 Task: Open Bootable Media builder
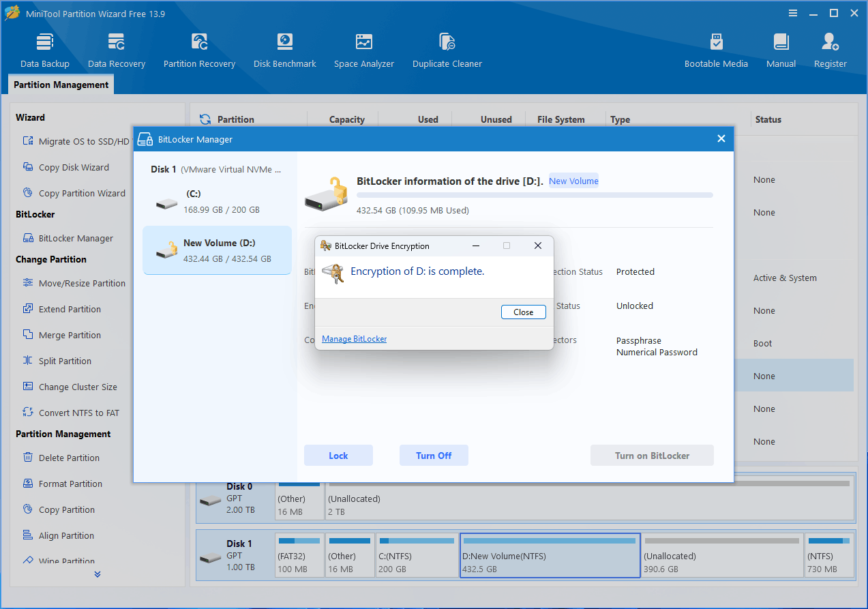pyautogui.click(x=716, y=50)
